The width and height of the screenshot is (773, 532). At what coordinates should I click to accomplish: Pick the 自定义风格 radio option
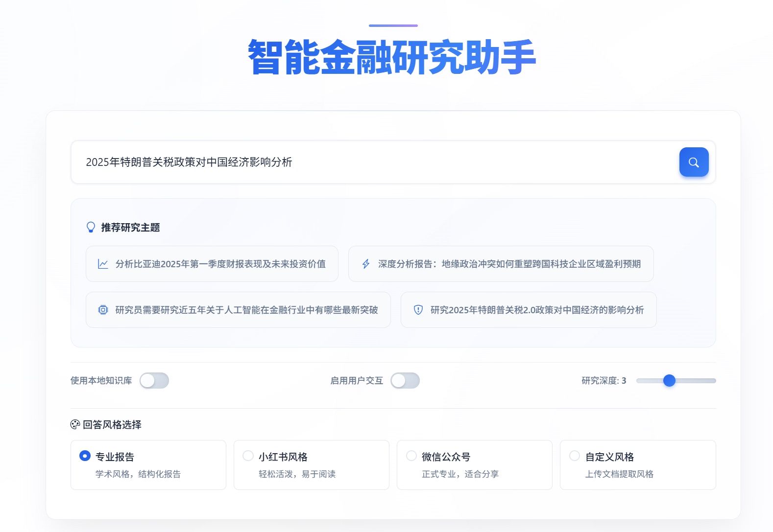575,456
